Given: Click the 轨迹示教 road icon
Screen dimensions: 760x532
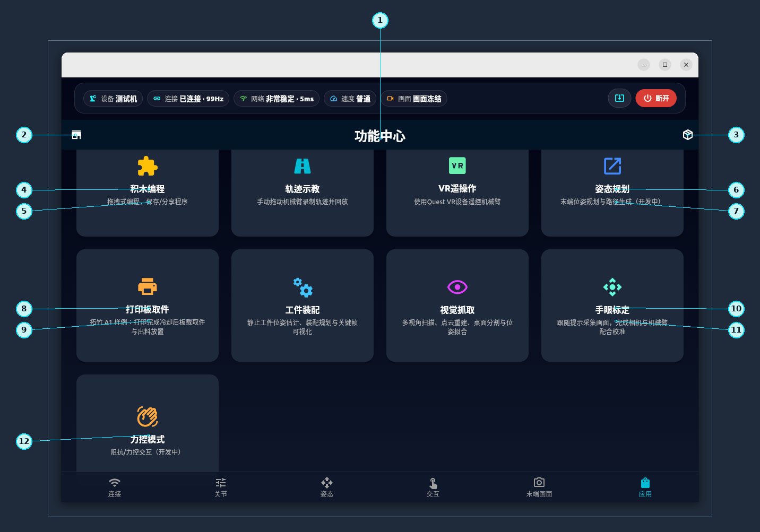Looking at the screenshot, I should click(x=303, y=166).
